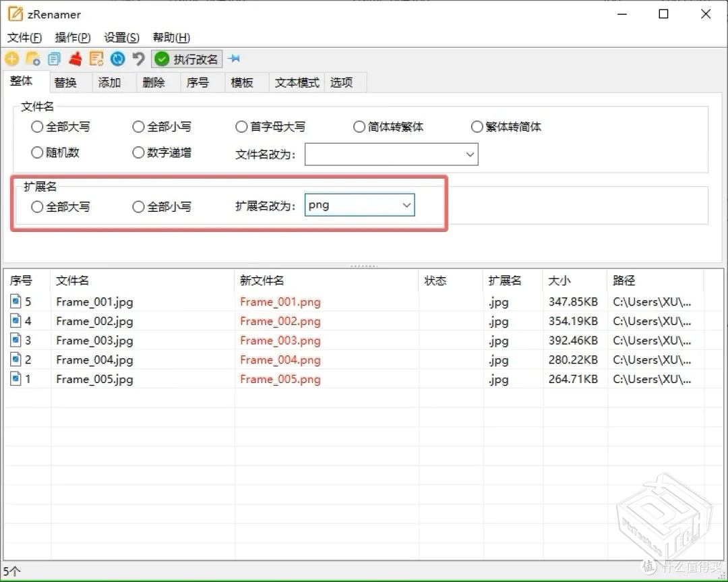Screen dimensions: 728x582
Task: Click the red brush clear list icon
Action: pyautogui.click(x=75, y=59)
